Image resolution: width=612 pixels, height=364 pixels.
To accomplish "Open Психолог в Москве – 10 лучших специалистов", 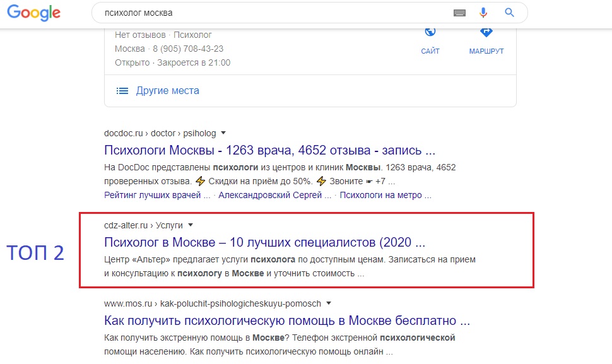I will [x=264, y=242].
